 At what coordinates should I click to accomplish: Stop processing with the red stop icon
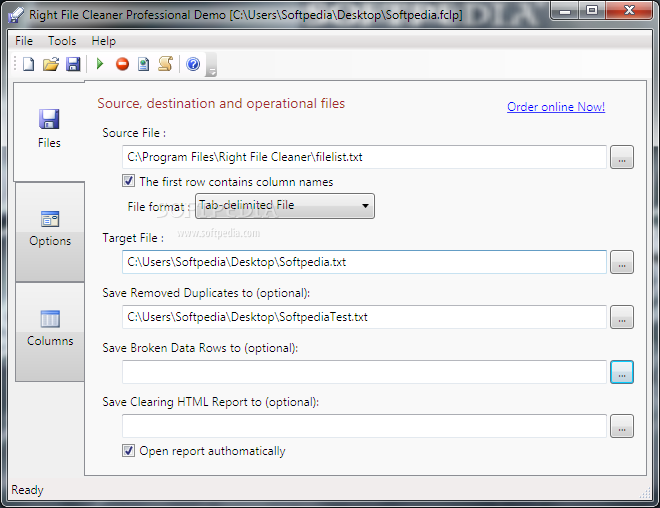click(x=122, y=64)
